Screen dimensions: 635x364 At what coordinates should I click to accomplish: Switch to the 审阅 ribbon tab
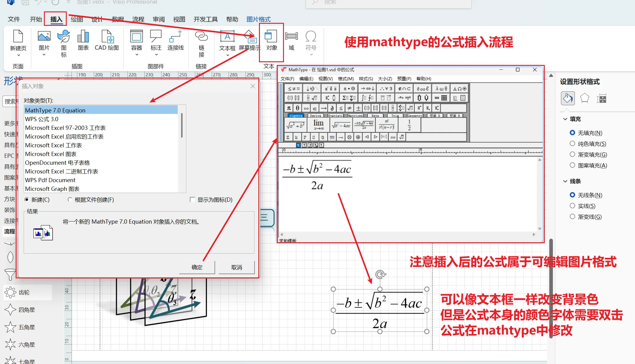(159, 19)
